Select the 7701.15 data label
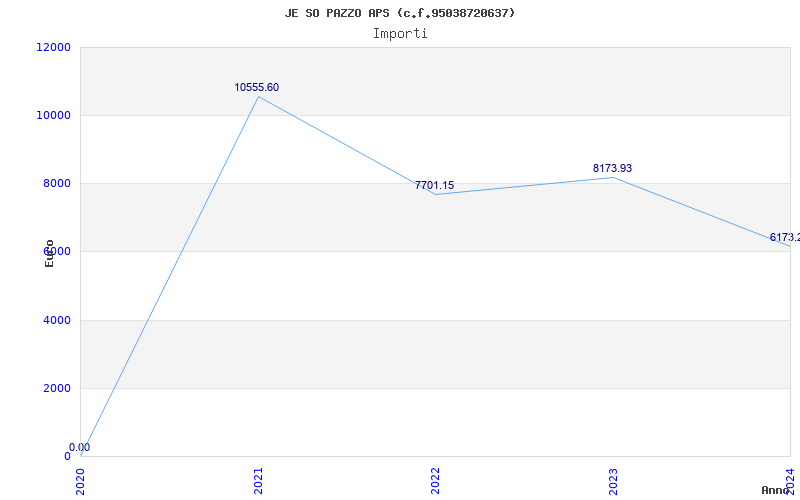Image resolution: width=800 pixels, height=500 pixels. (x=434, y=186)
